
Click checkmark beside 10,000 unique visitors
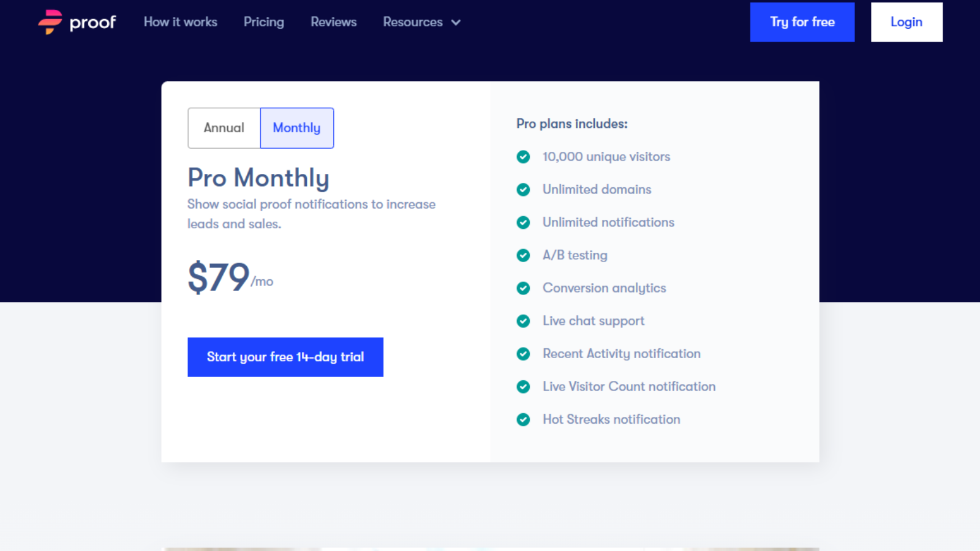(523, 157)
